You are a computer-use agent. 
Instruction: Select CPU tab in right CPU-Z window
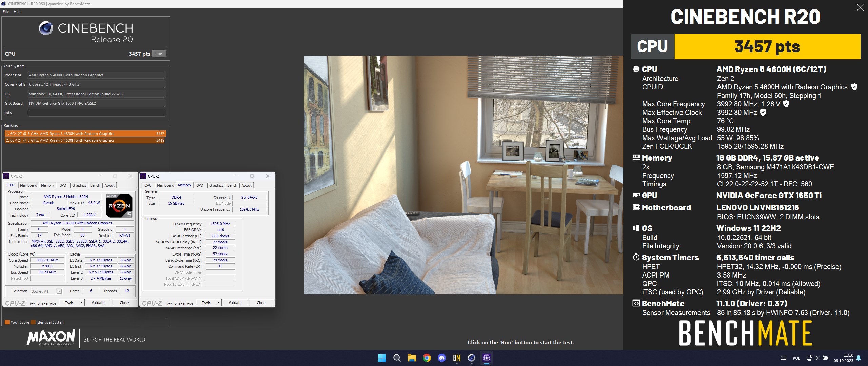click(148, 185)
